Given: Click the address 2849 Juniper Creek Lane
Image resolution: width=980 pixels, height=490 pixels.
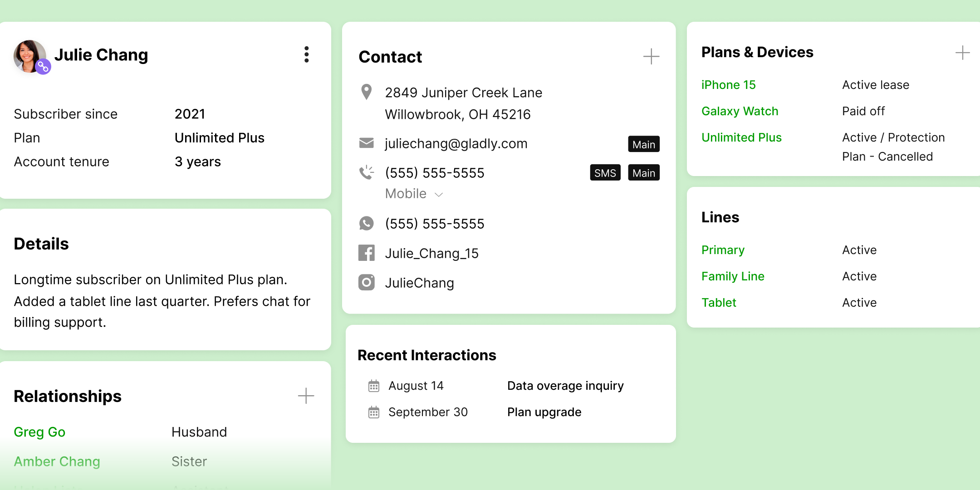Looking at the screenshot, I should click(463, 93).
